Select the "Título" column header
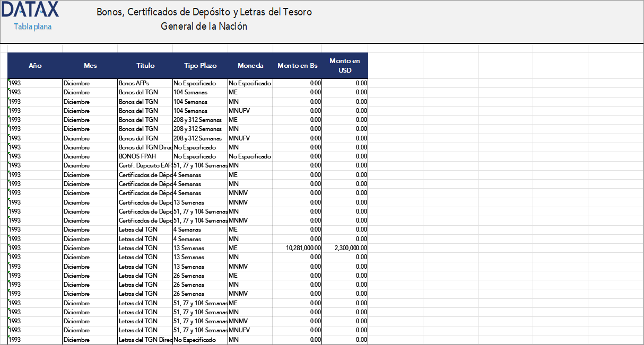The width and height of the screenshot is (644, 345). 144,65
